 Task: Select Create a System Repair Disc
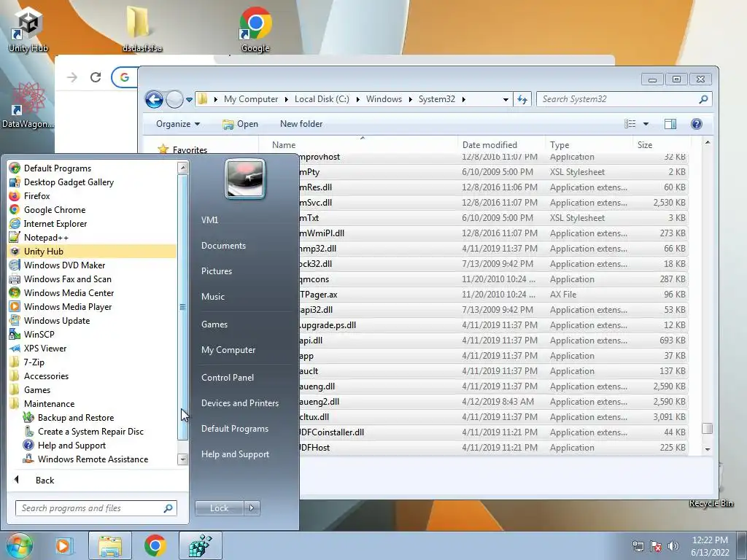point(91,432)
